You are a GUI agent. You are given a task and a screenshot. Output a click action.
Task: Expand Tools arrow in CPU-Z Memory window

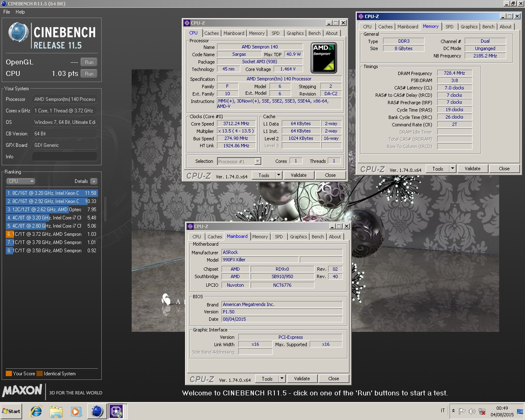[x=452, y=169]
